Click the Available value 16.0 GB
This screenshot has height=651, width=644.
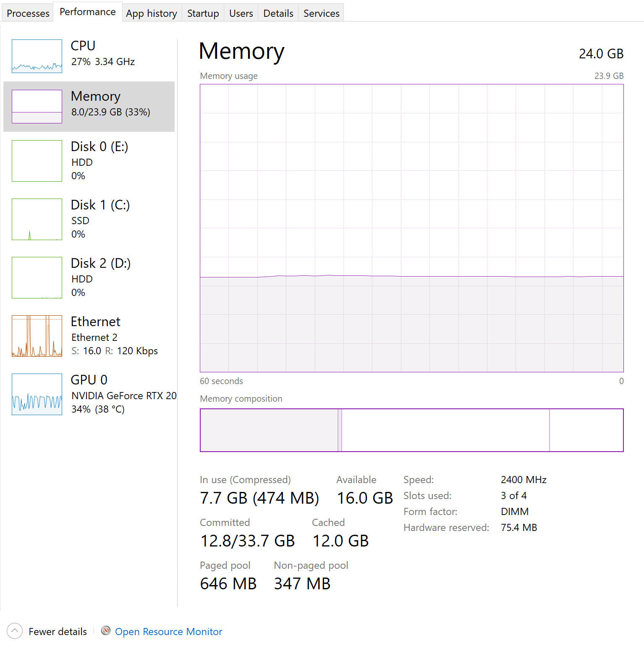(365, 498)
